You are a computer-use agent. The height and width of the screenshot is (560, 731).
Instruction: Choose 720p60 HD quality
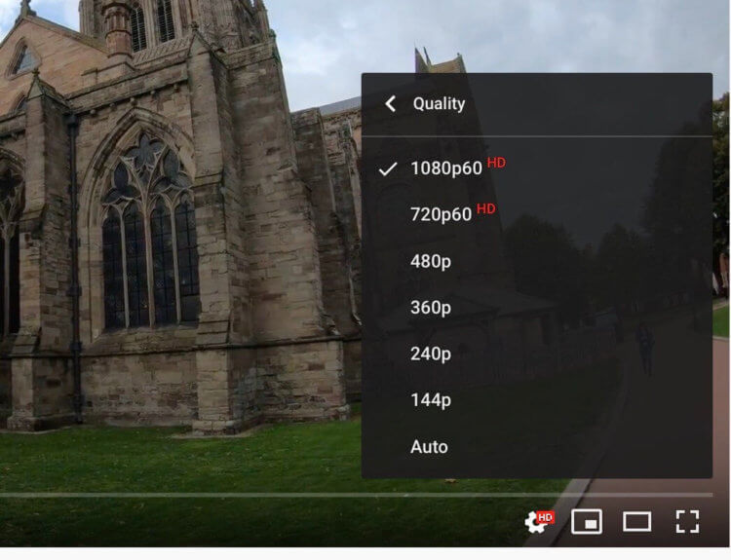(537, 214)
